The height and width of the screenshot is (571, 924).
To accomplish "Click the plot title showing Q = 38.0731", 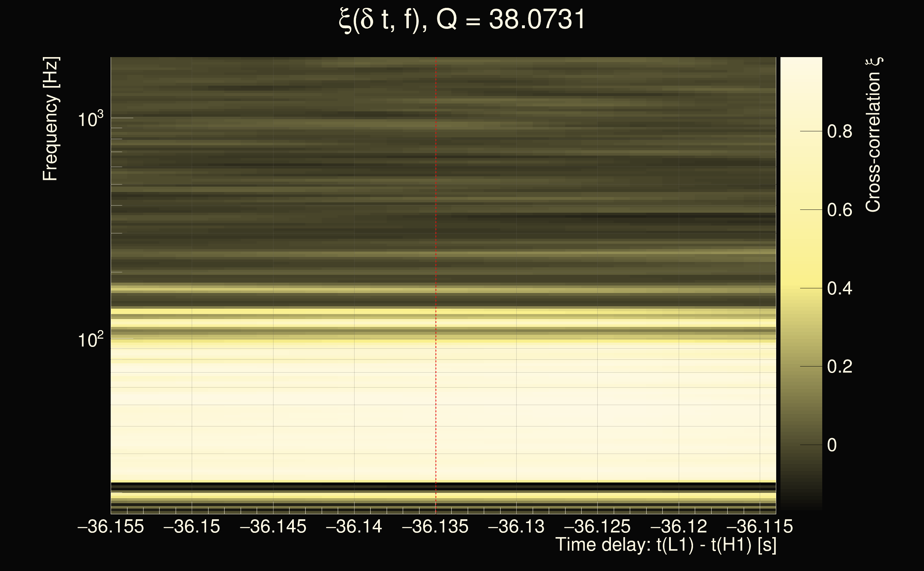I will pos(462,20).
